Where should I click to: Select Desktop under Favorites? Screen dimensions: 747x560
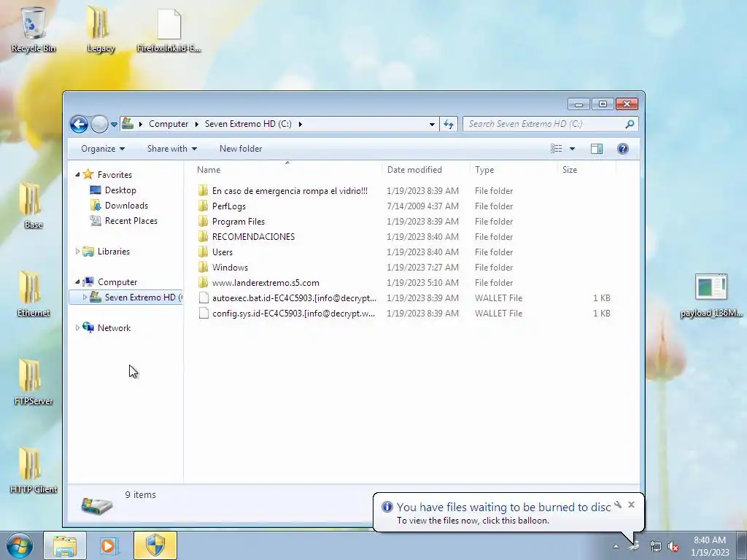pos(120,190)
